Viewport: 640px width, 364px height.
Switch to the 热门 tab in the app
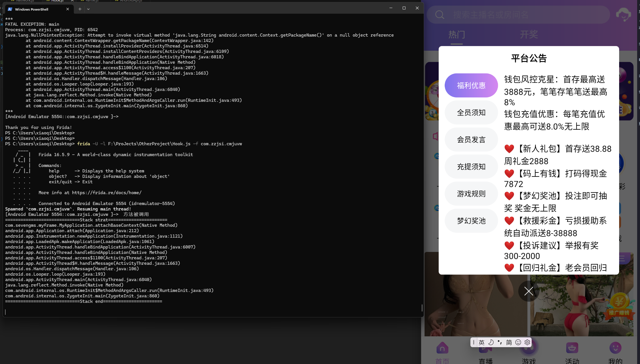coord(456,35)
